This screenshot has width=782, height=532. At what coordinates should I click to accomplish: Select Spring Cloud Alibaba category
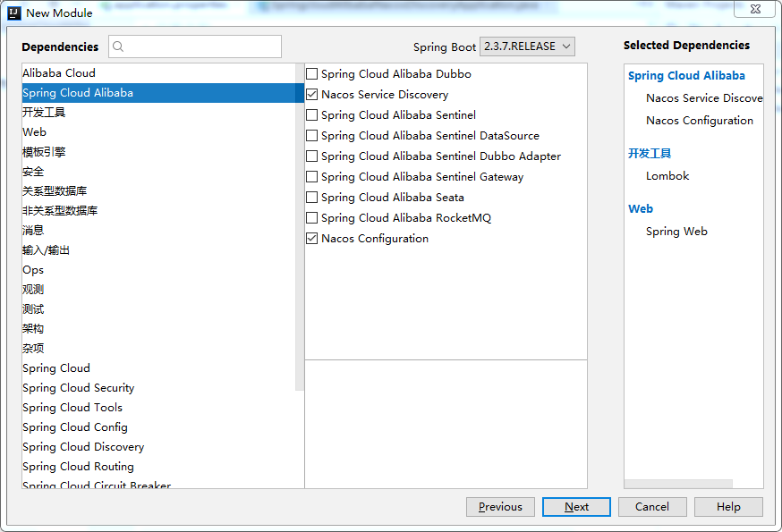click(158, 93)
